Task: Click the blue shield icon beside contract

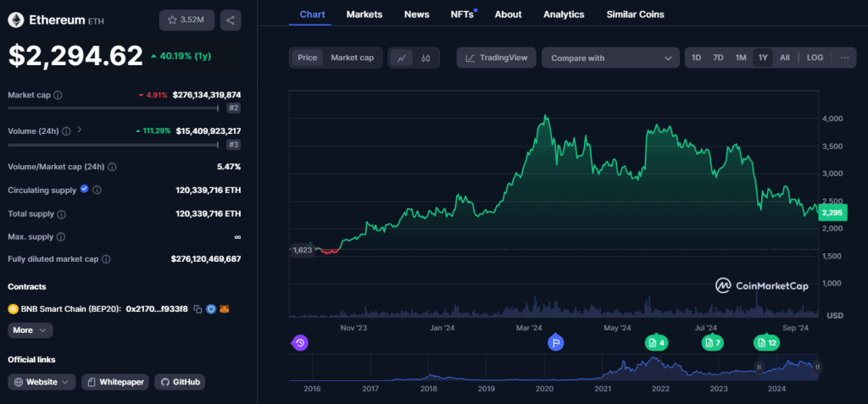Action: [x=211, y=309]
